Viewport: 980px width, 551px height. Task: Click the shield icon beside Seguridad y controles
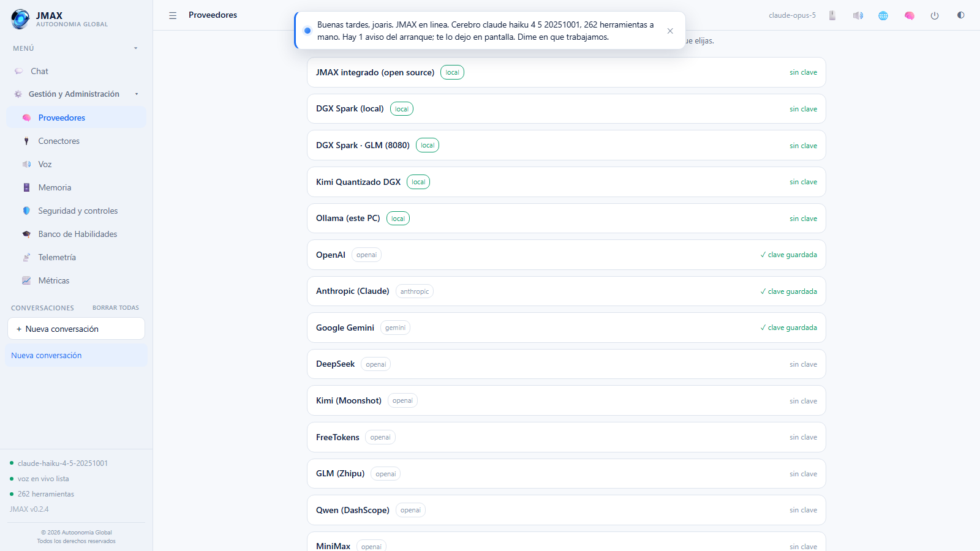26,211
